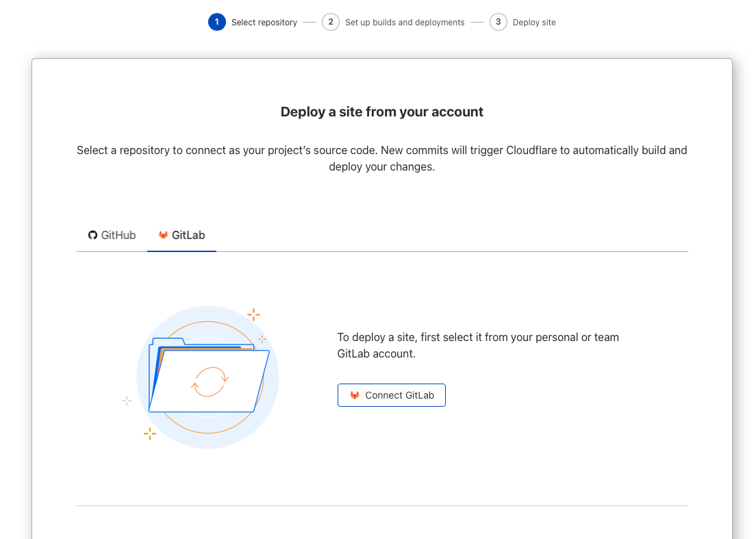Select the GitLab tab

point(181,235)
